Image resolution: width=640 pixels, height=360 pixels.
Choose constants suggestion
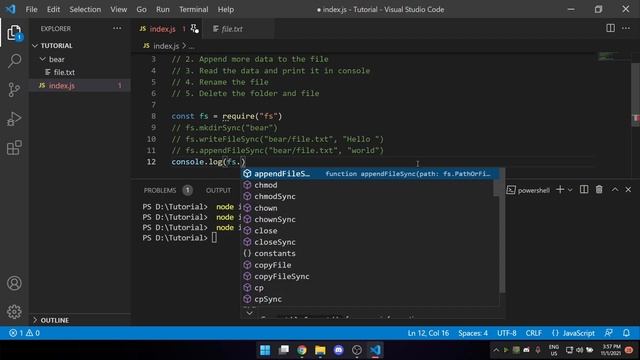pos(369,253)
